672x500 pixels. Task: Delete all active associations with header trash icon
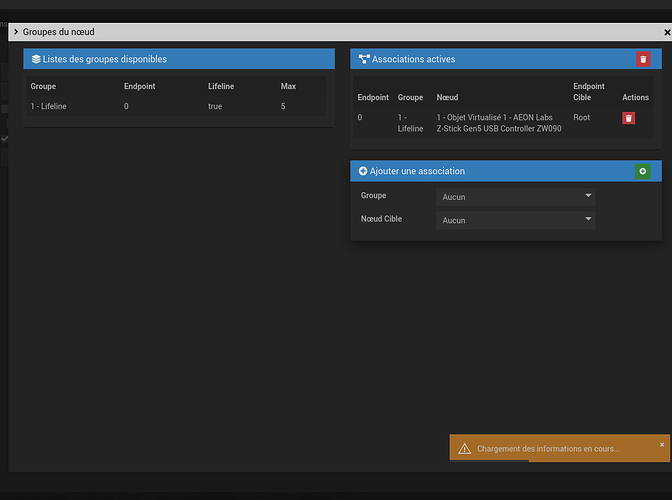pyautogui.click(x=643, y=59)
